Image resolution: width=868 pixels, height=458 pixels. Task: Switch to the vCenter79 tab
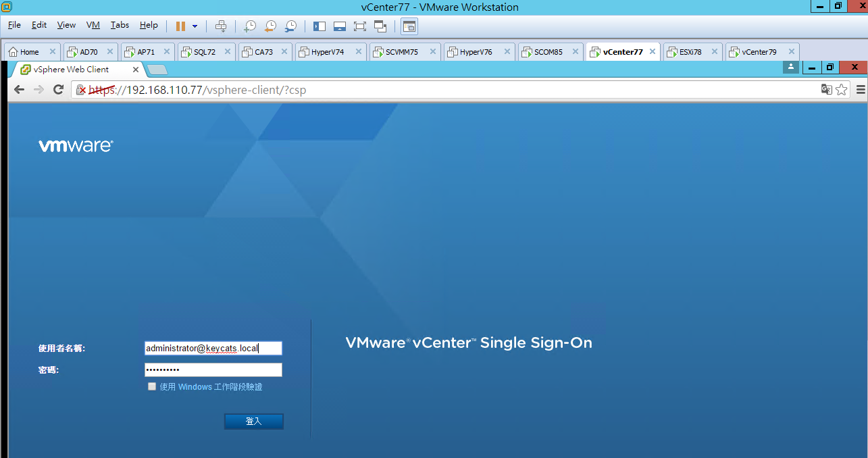763,52
